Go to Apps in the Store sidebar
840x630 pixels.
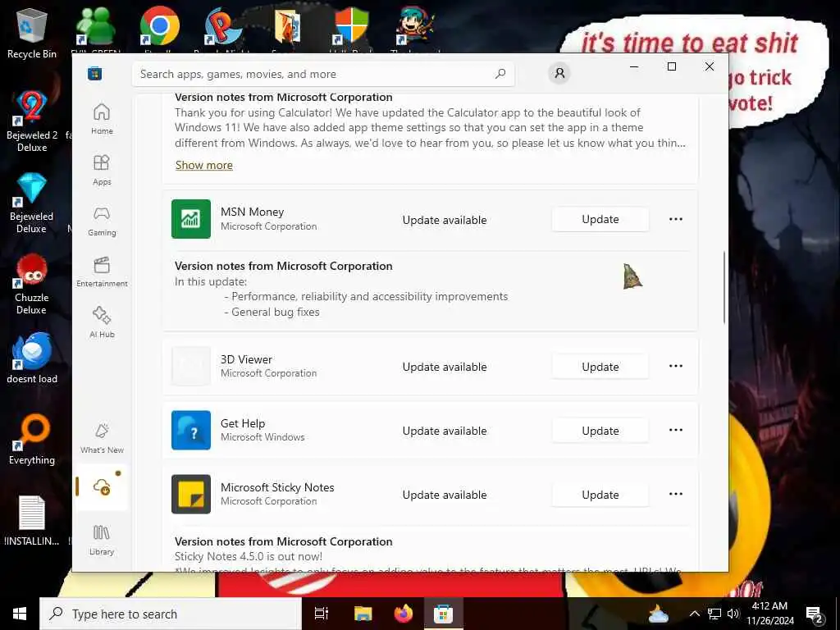click(102, 170)
